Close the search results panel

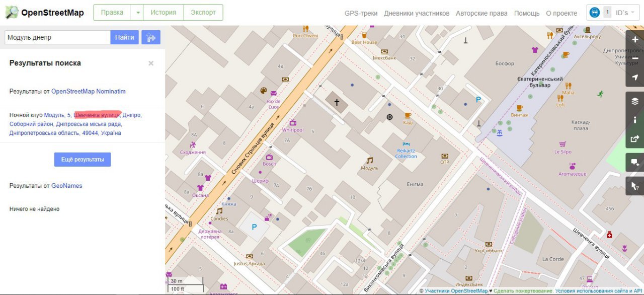[x=151, y=63]
